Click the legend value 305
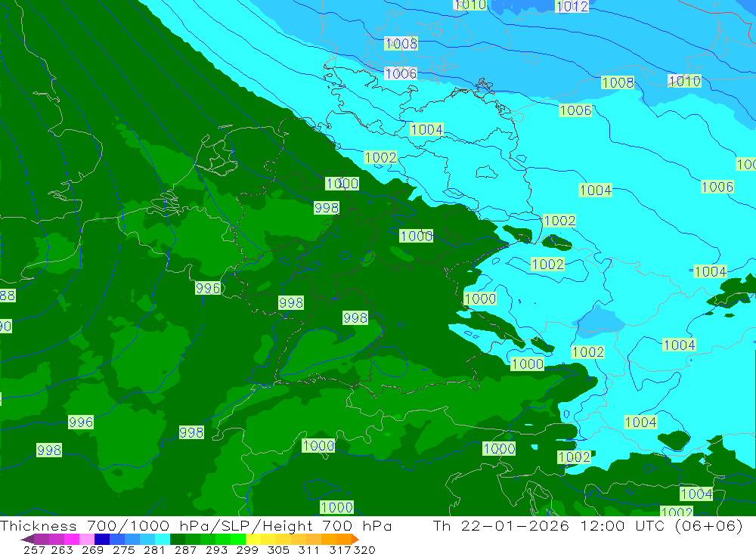The height and width of the screenshot is (554, 756). (277, 550)
